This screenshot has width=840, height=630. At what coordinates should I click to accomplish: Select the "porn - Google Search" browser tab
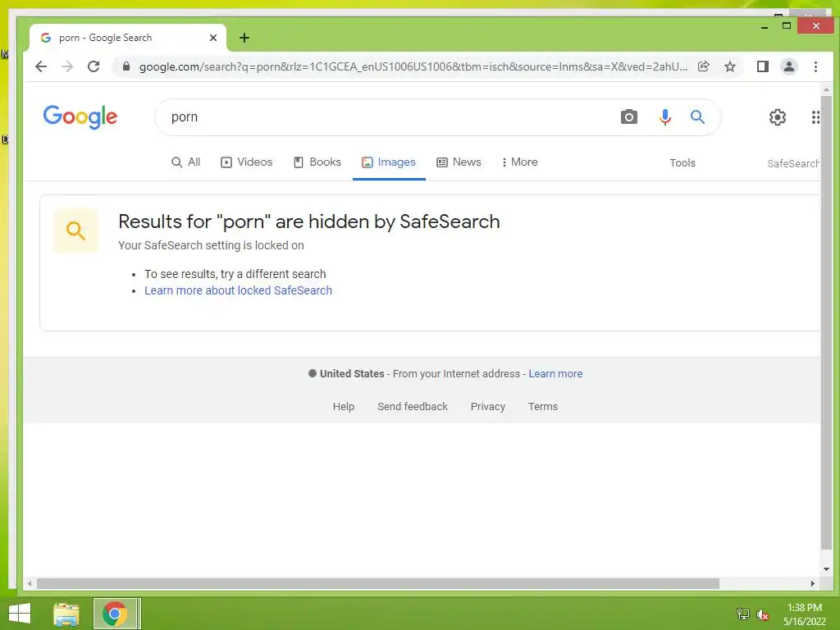coord(129,38)
